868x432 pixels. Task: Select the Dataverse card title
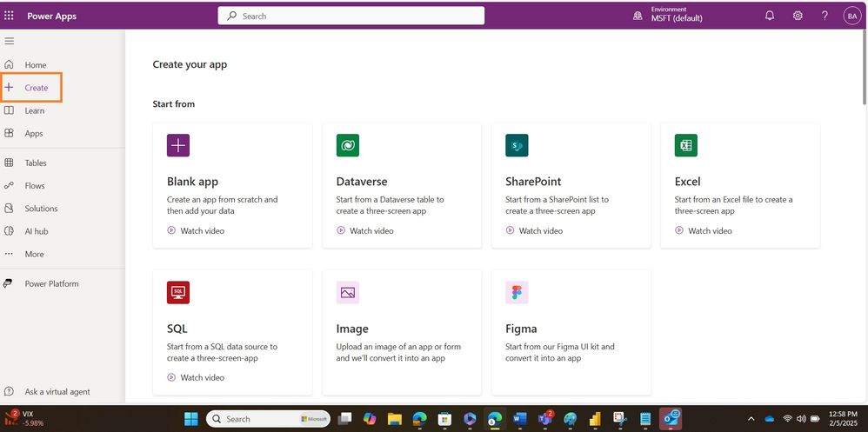coord(362,182)
